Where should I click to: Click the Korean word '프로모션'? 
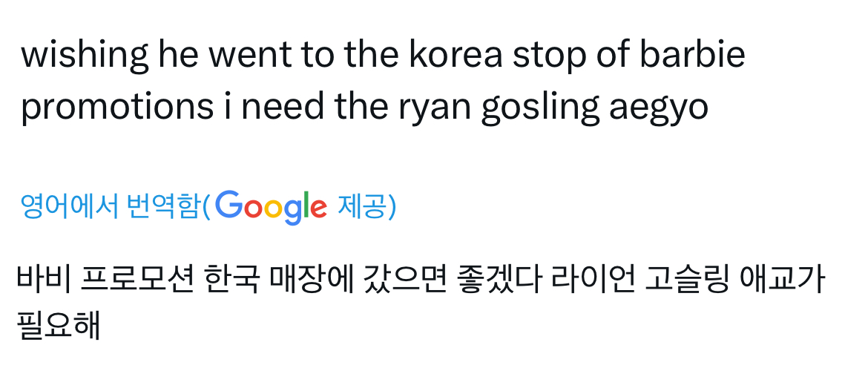(137, 280)
